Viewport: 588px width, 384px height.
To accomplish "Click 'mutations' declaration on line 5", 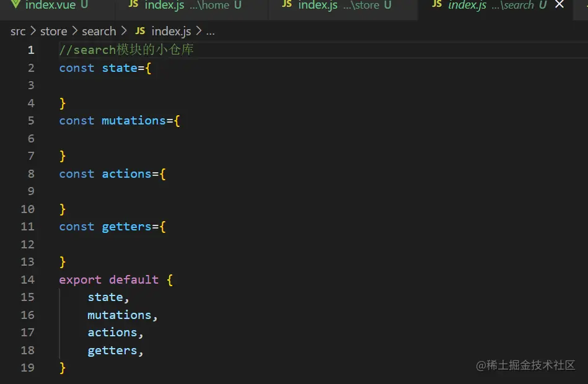I will click(134, 121).
